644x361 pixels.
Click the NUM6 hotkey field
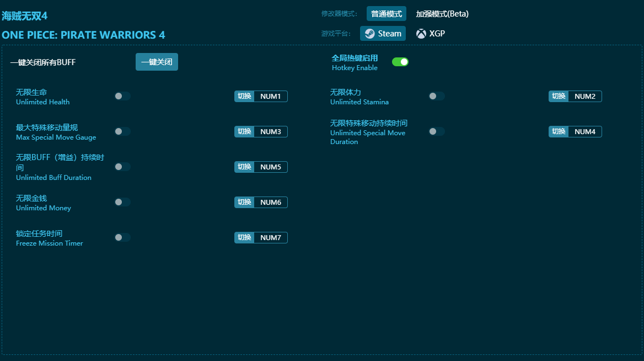(271, 203)
